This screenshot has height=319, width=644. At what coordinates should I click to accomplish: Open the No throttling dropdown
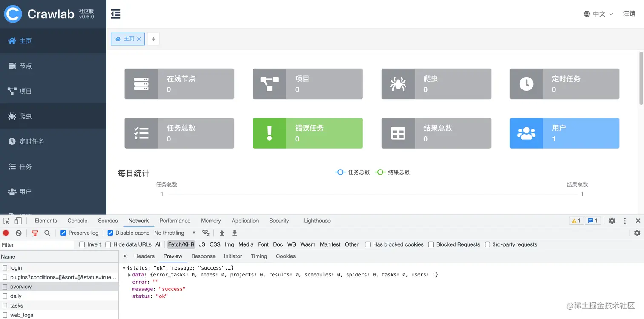tap(175, 233)
